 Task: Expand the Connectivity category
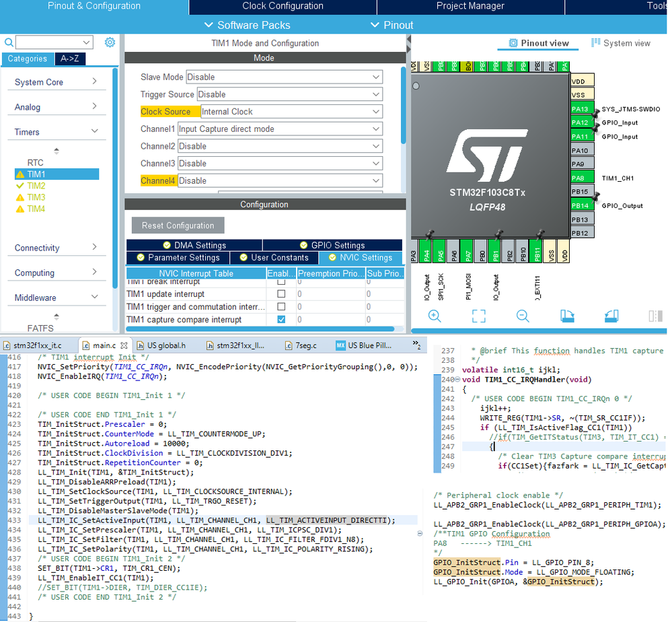click(57, 248)
